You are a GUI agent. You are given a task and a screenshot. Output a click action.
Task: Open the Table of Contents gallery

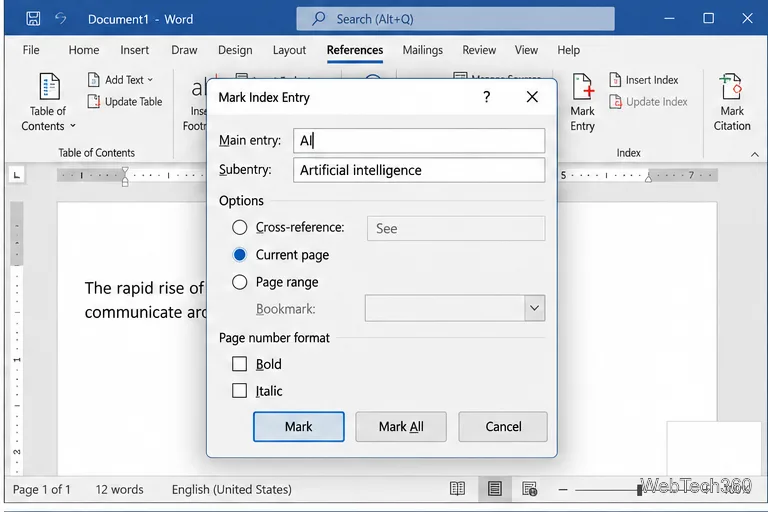(48, 102)
